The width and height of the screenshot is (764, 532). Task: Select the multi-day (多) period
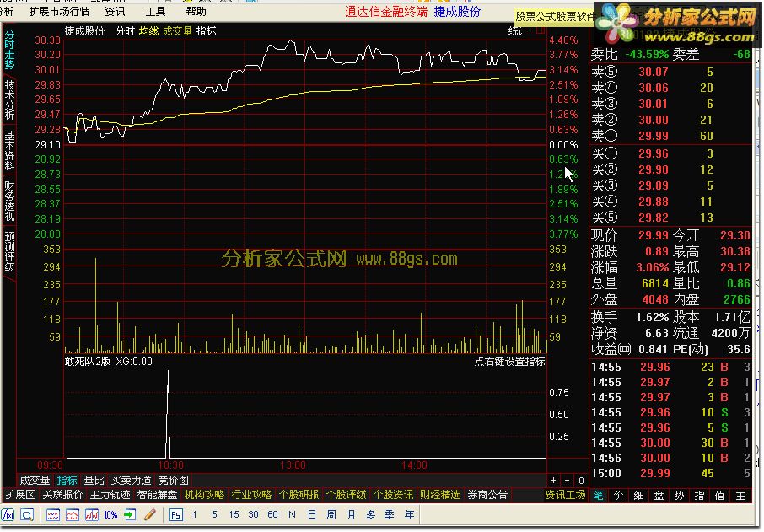(370, 514)
